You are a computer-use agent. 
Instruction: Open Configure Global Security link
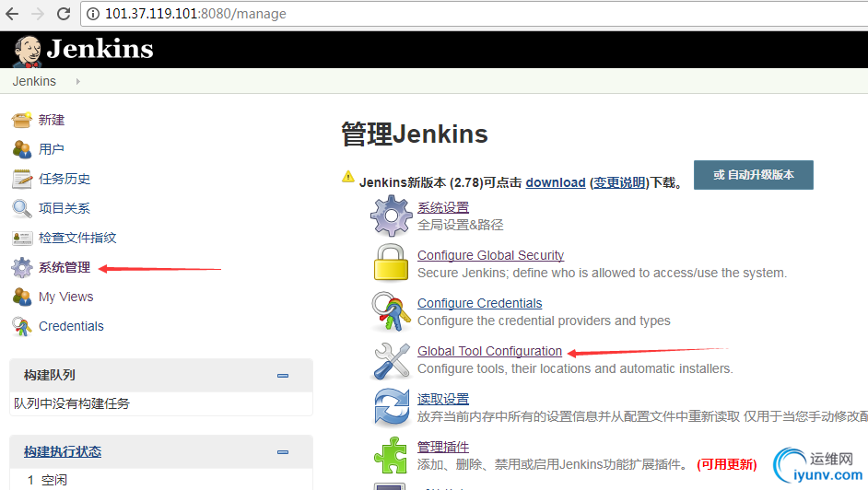tap(490, 255)
